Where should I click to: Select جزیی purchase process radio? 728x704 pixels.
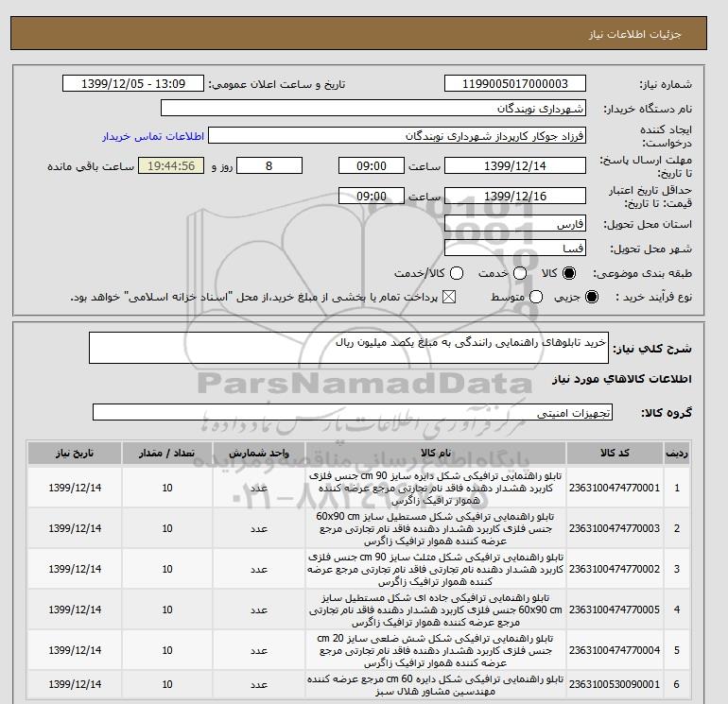(x=592, y=297)
